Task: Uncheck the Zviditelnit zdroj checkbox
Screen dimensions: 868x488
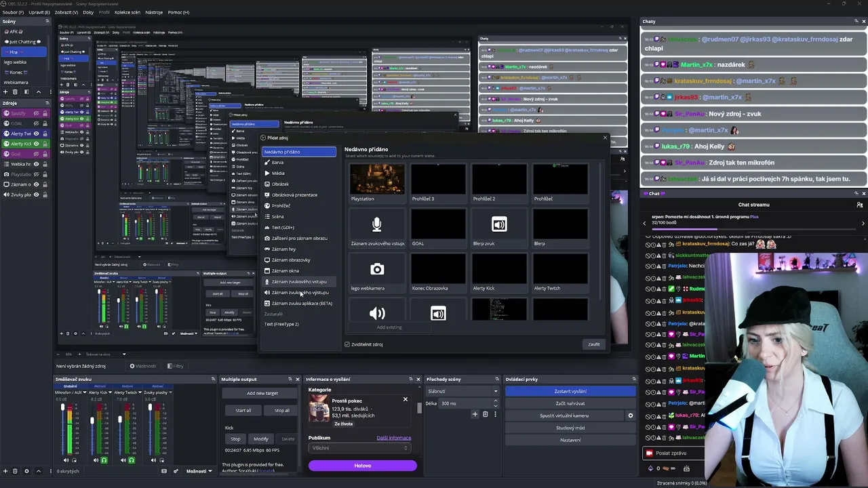Action: [x=347, y=344]
